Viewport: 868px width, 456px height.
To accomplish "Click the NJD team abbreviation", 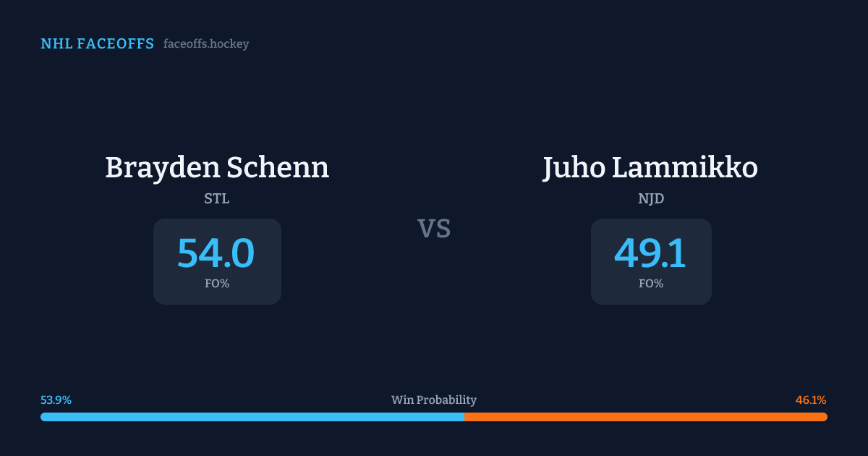I will pos(651,199).
